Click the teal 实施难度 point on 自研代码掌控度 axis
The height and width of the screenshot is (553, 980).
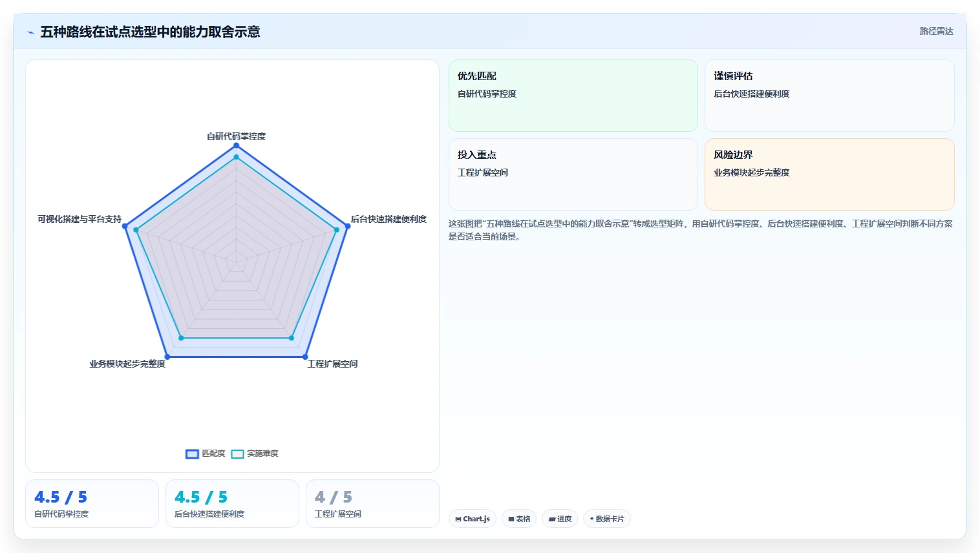236,157
